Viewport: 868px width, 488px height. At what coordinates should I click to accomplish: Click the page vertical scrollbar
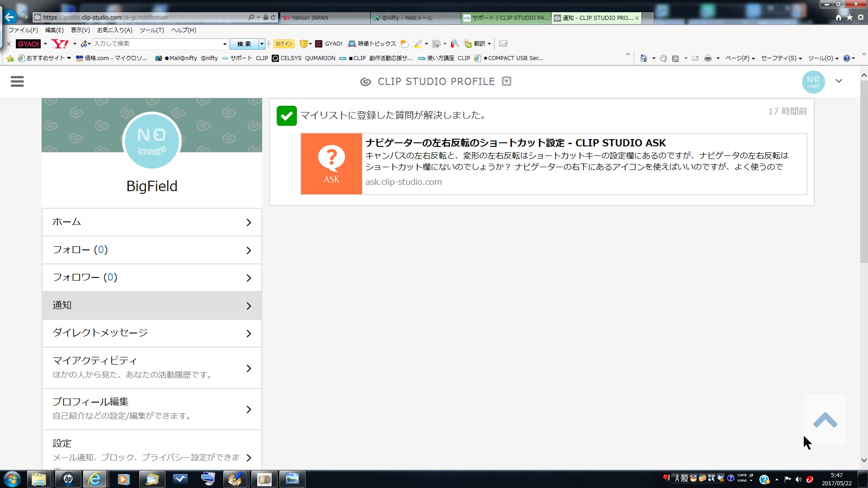(863, 172)
